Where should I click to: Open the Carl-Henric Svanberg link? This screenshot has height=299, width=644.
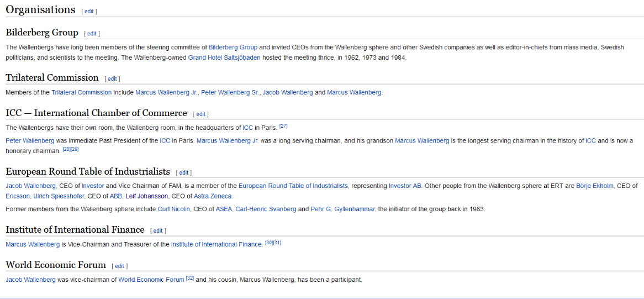pyautogui.click(x=266, y=209)
